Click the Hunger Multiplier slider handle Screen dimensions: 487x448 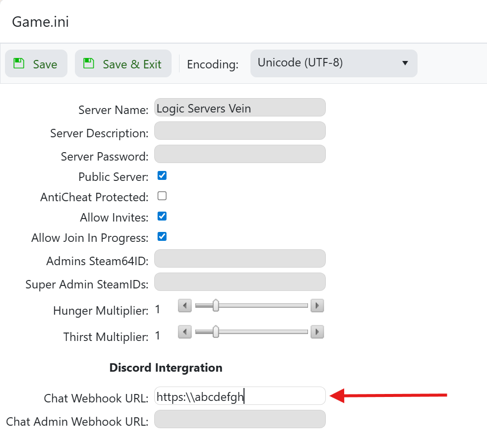(x=216, y=306)
